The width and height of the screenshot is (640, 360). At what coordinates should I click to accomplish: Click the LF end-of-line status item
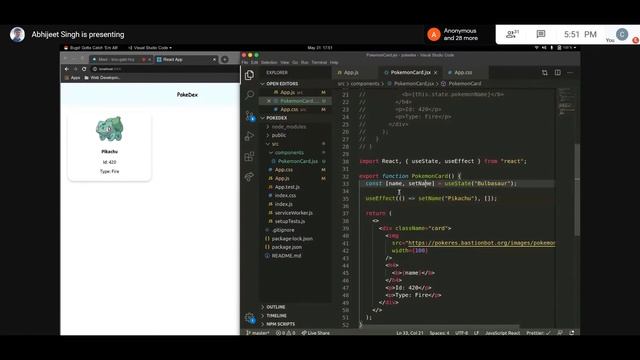pos(476,333)
